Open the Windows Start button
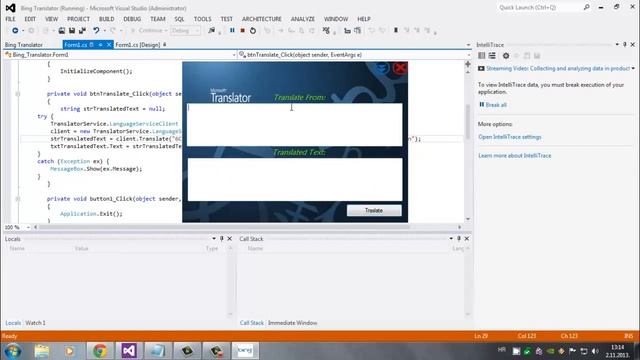This screenshot has width=640, height=360. [x=13, y=351]
